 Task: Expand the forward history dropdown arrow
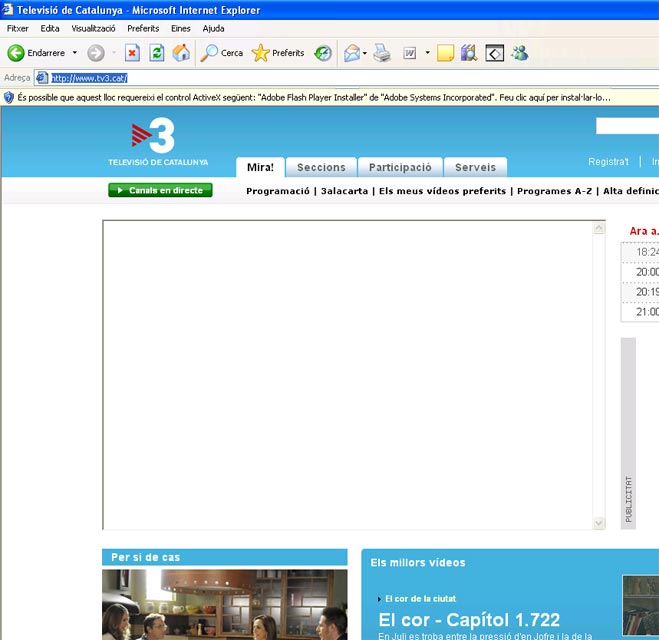114,53
